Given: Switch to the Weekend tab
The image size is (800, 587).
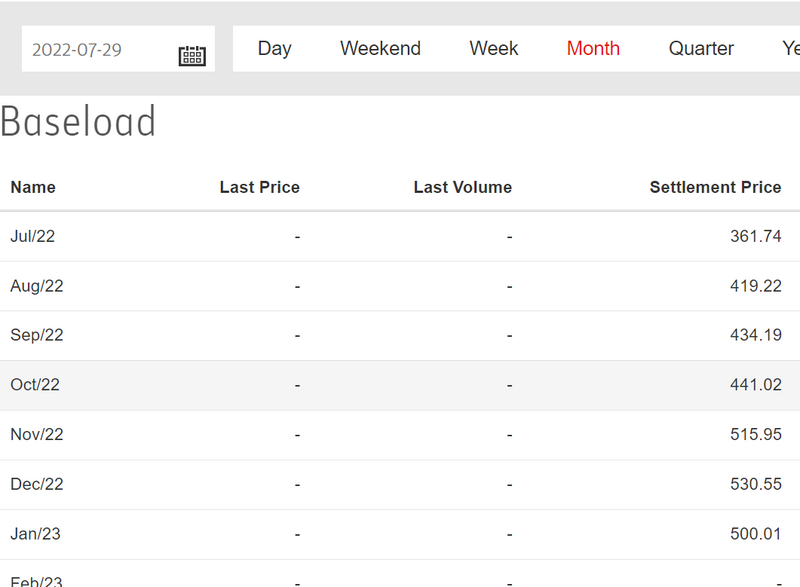Looking at the screenshot, I should tap(380, 48).
